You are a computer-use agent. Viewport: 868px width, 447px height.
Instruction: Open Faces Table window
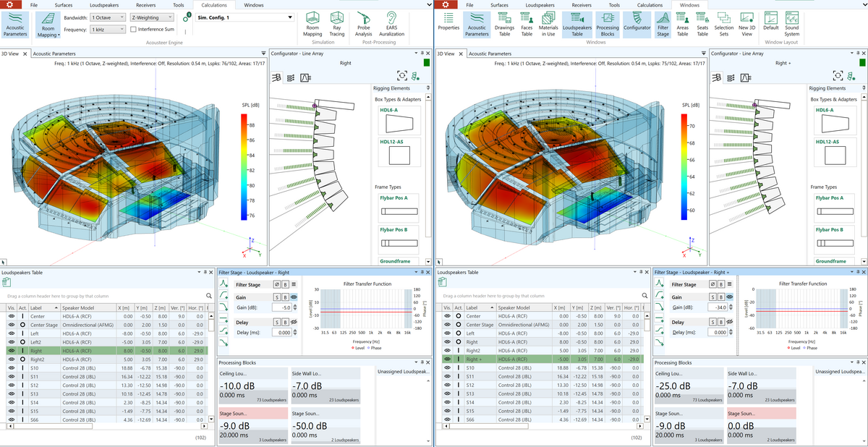pyautogui.click(x=527, y=25)
